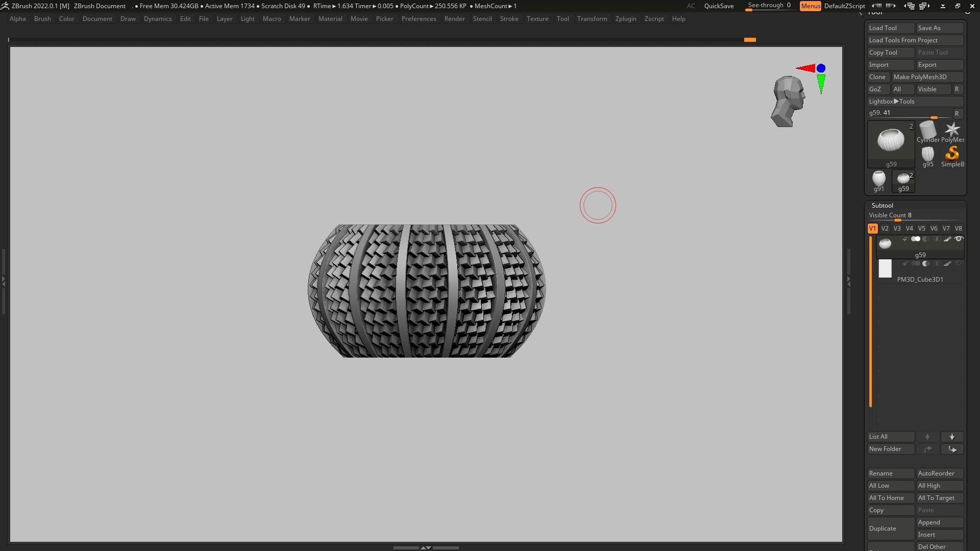The image size is (980, 551).
Task: Expand bottom shelf divider arrows
Action: point(426,547)
